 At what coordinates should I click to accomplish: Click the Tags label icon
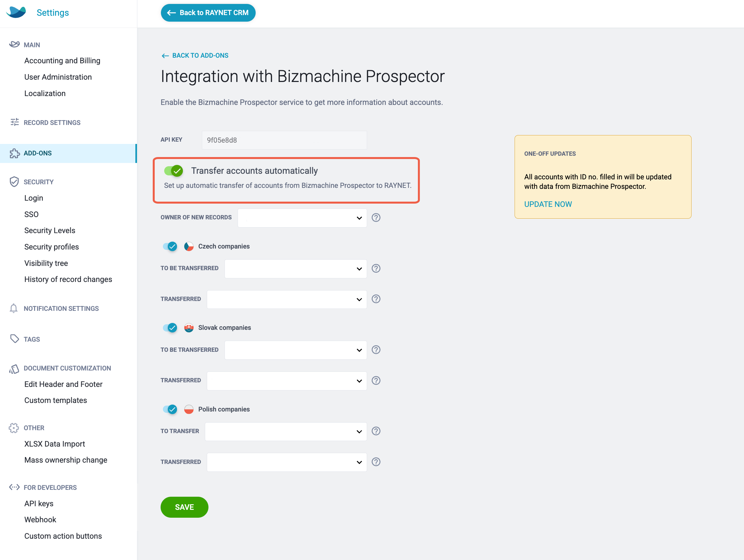tap(14, 339)
